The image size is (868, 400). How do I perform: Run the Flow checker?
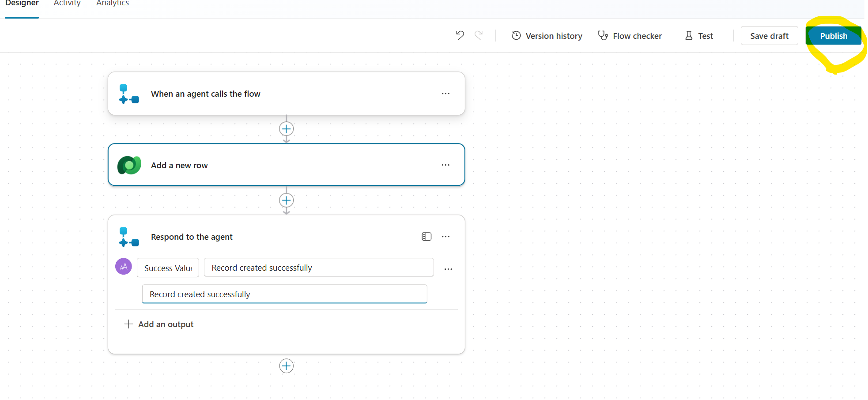pyautogui.click(x=630, y=36)
